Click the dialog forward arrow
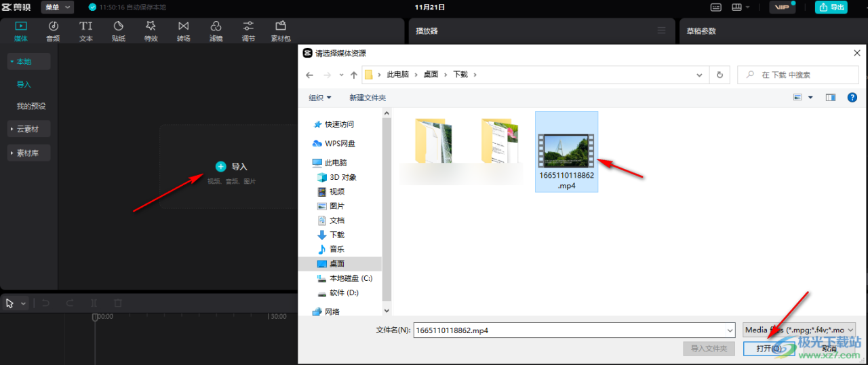This screenshot has width=868, height=365. pyautogui.click(x=328, y=75)
